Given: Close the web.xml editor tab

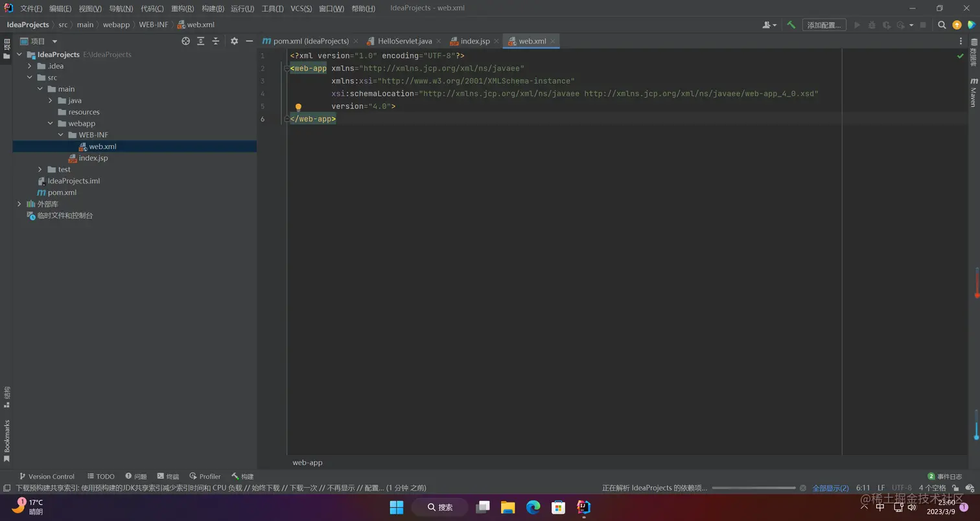Looking at the screenshot, I should pyautogui.click(x=554, y=41).
